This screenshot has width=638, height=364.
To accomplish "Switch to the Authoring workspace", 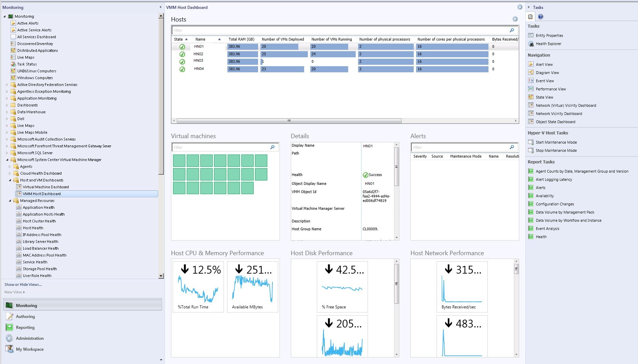I will [83, 317].
